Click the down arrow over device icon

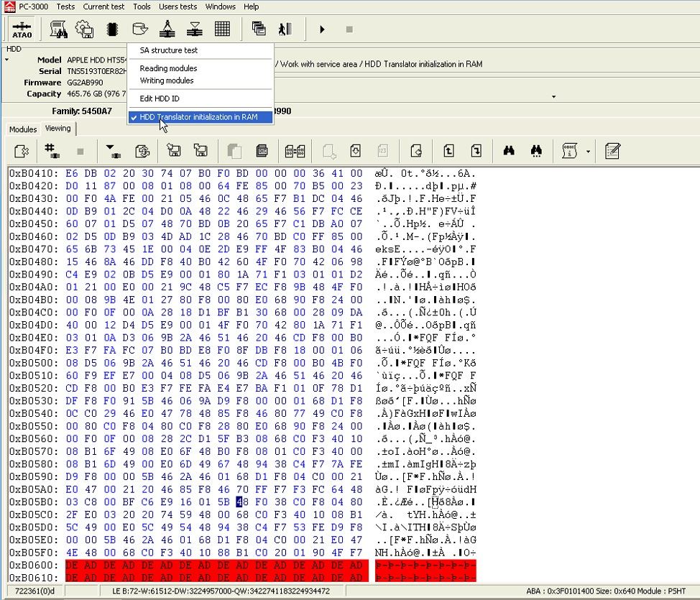[x=113, y=151]
